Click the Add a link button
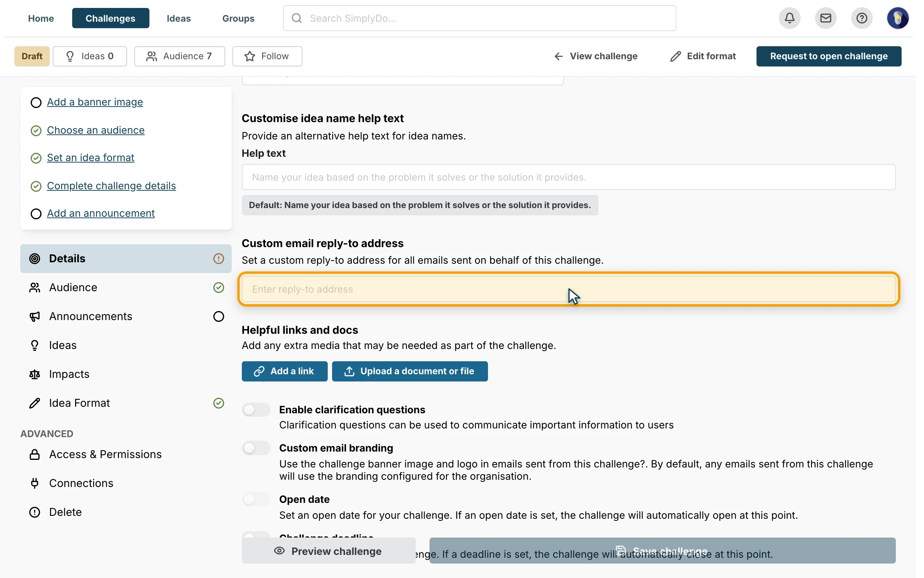This screenshot has height=578, width=924. tap(284, 371)
